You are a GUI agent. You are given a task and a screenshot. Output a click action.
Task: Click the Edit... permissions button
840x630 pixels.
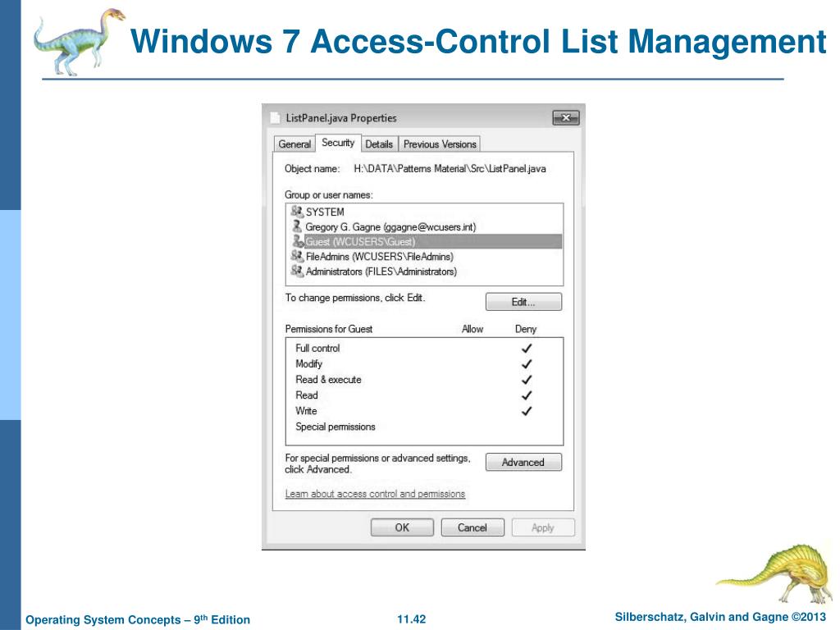pyautogui.click(x=523, y=302)
